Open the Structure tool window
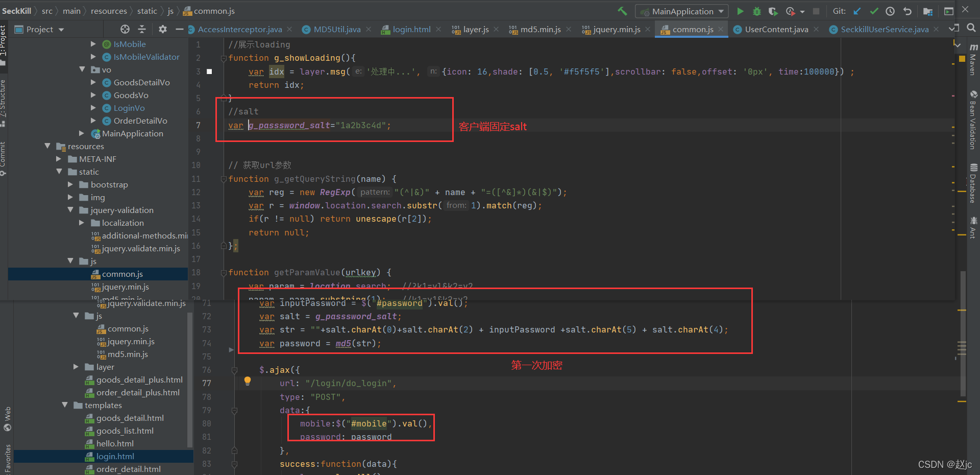980x475 pixels. pyautogui.click(x=3, y=103)
